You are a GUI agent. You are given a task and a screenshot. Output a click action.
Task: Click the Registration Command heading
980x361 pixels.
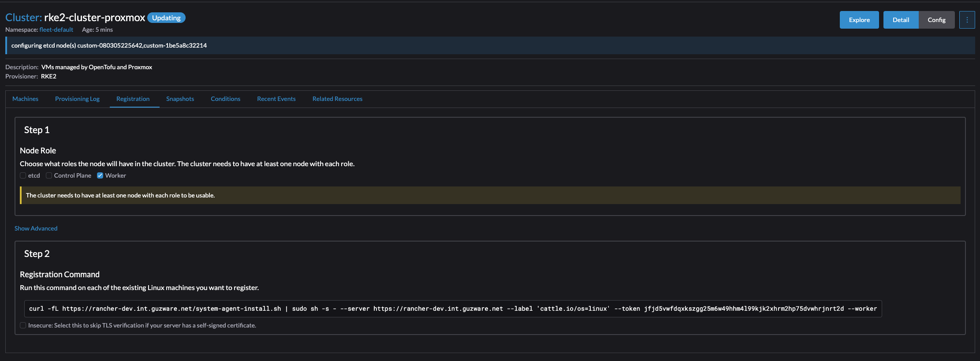click(60, 274)
